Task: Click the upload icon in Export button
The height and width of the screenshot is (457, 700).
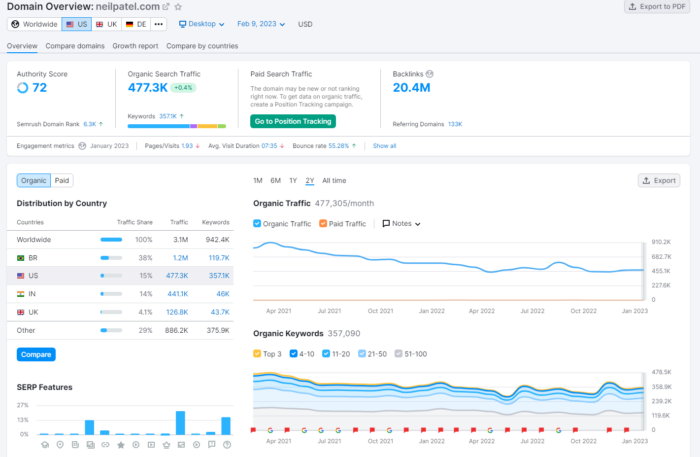Action: pos(646,181)
